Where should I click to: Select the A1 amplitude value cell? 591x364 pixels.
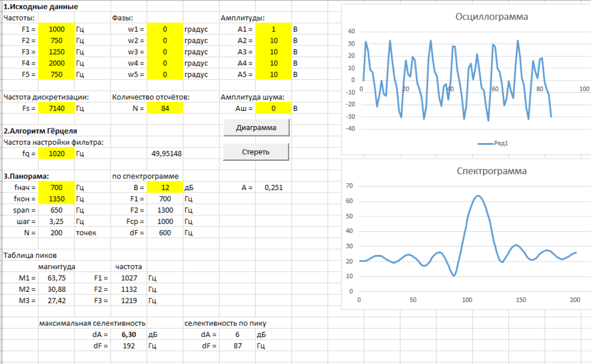tap(273, 29)
